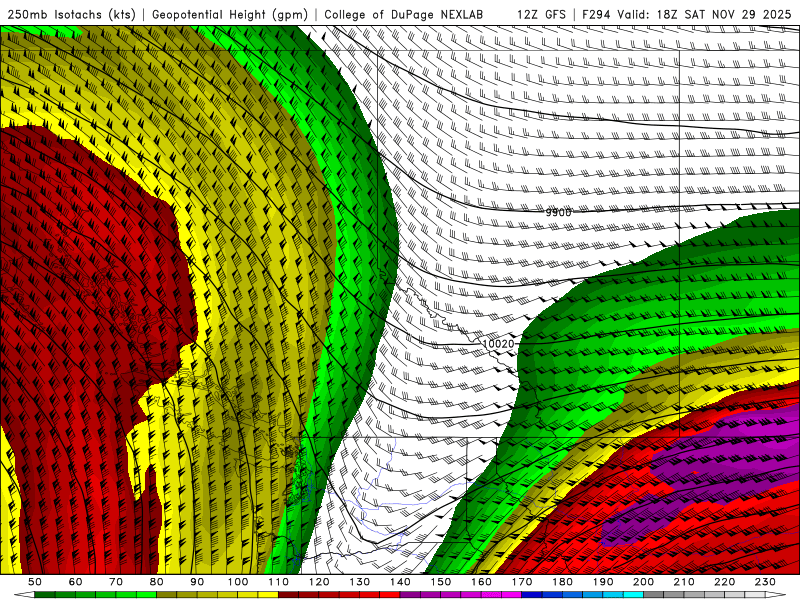Click the 9900 height contour label
Image resolution: width=800 pixels, height=600 pixels.
(x=558, y=212)
